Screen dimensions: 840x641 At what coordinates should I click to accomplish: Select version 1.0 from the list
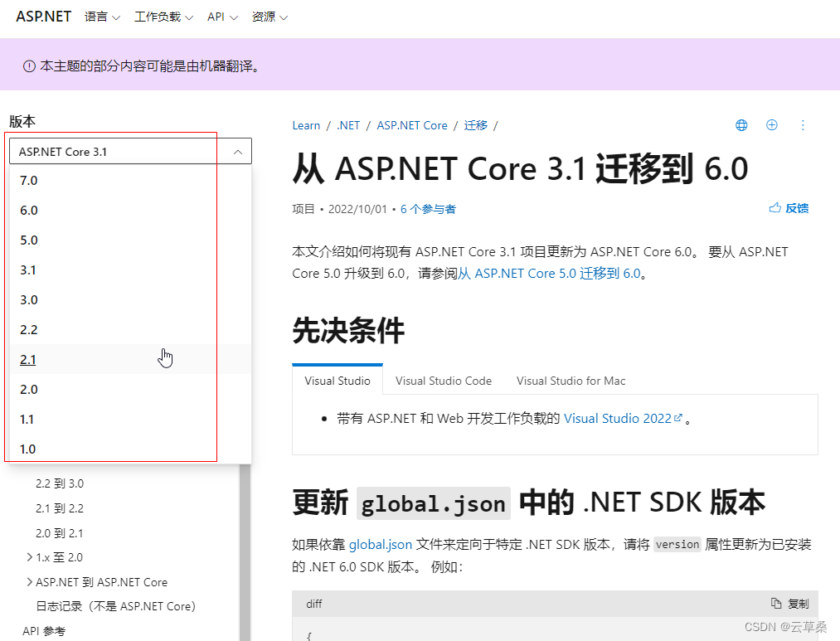pos(130,449)
